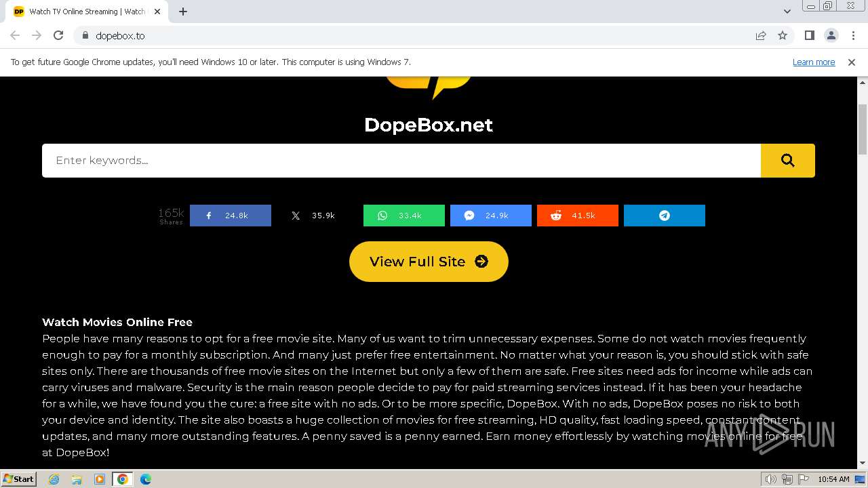Click the Watch Movies Online Free heading
The image size is (868, 488).
click(x=117, y=322)
